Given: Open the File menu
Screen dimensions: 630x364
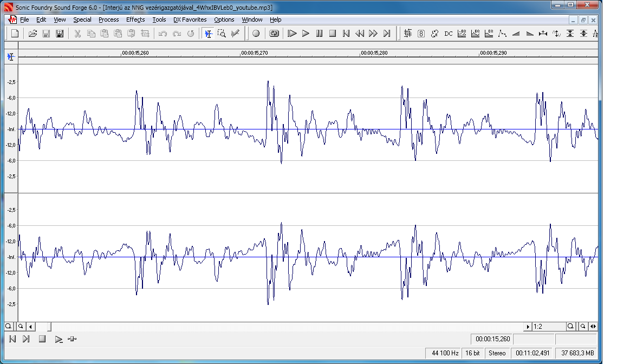Looking at the screenshot, I should [x=24, y=19].
